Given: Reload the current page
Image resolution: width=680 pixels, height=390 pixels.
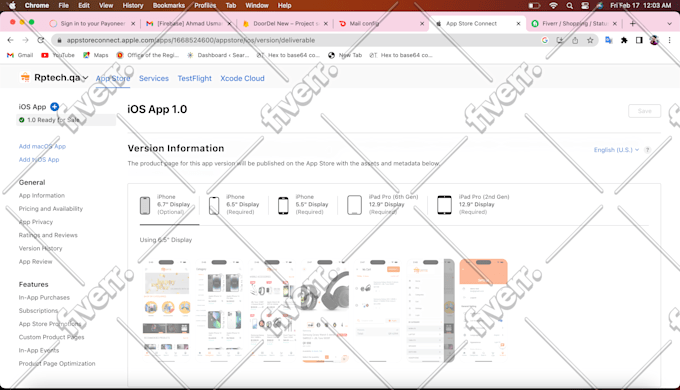Looking at the screenshot, I should (41, 40).
